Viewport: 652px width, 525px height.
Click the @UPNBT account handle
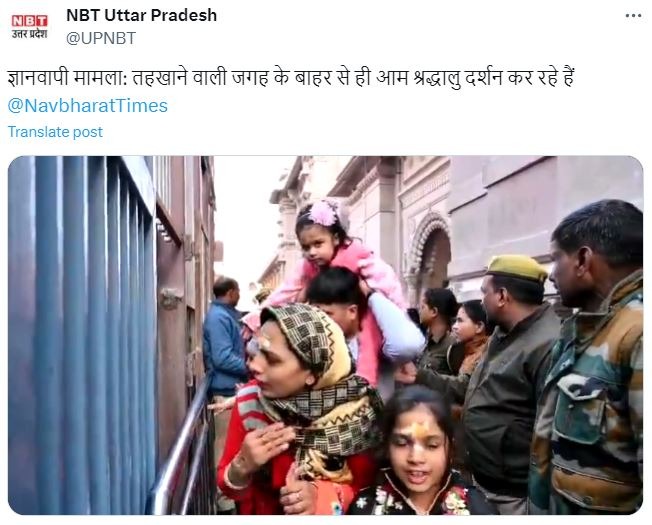(101, 38)
